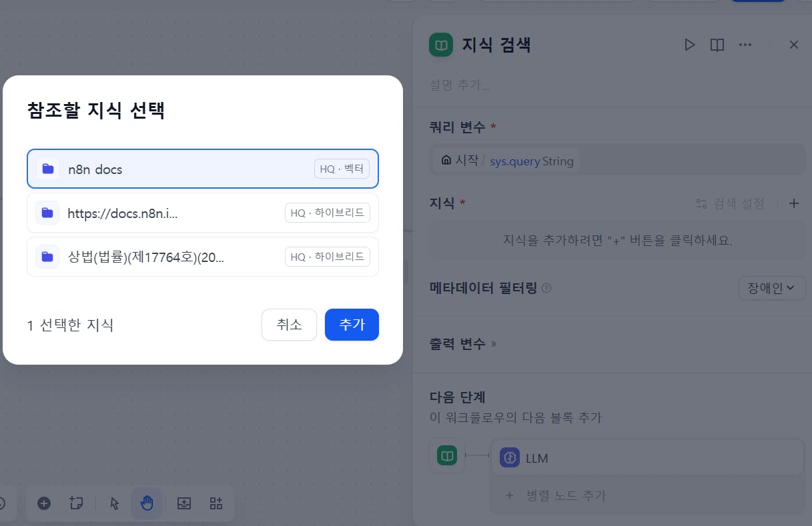Click the add note icon in the bottom toolbar
The height and width of the screenshot is (526, 812).
(x=76, y=503)
